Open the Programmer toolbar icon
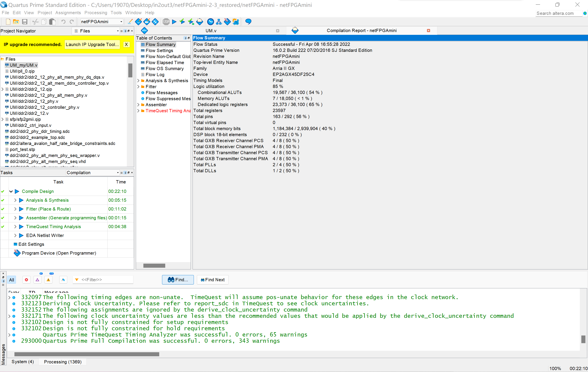Screen dimensions: 588x372 pos(227,22)
